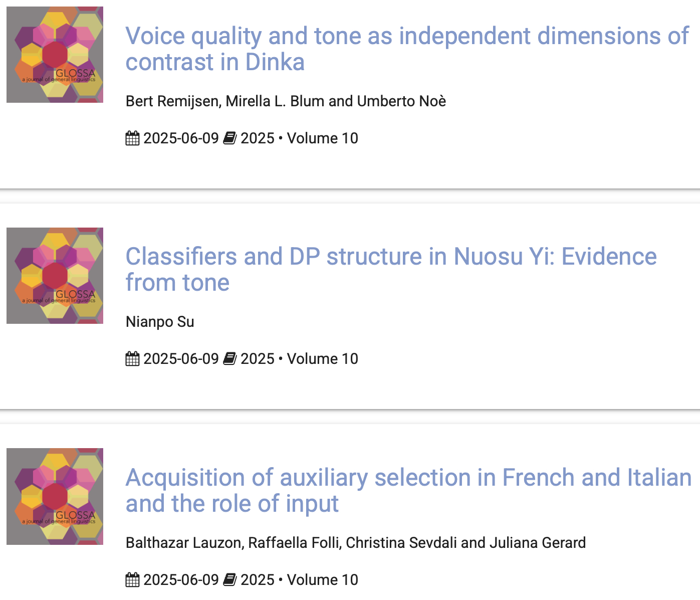Click '2025 • Volume 10' under the auxiliary selection article
This screenshot has height=600, width=700.
pyautogui.click(x=299, y=580)
